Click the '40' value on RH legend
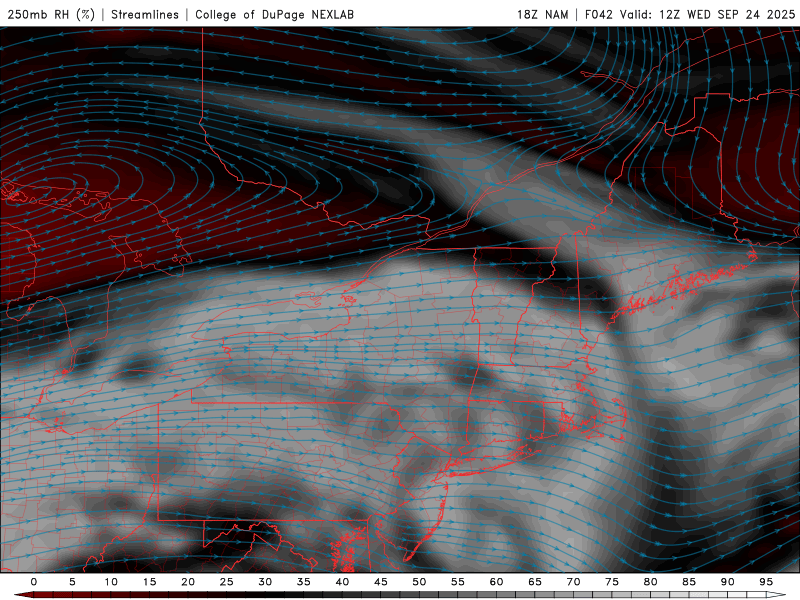 [342, 582]
